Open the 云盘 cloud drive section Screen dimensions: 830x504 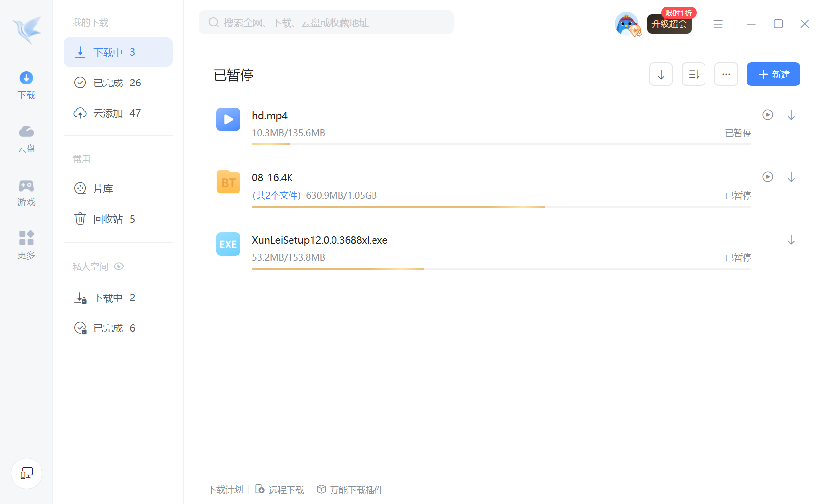tap(26, 139)
